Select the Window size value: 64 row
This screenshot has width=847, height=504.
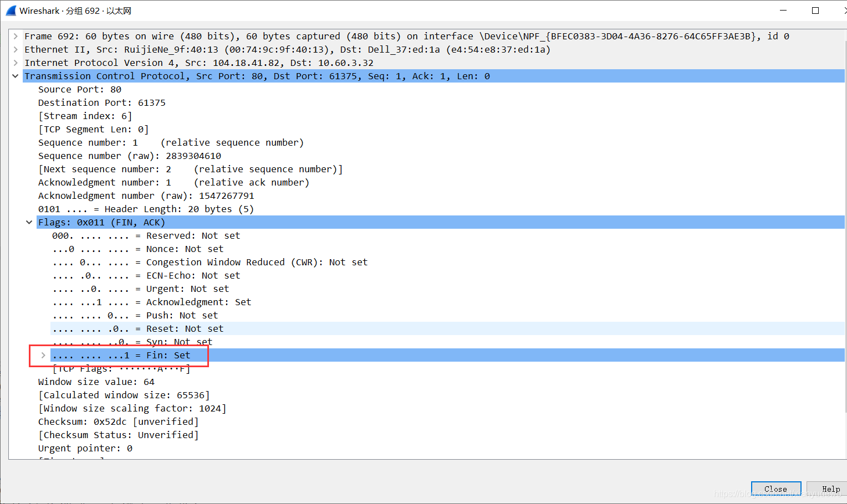(x=96, y=382)
